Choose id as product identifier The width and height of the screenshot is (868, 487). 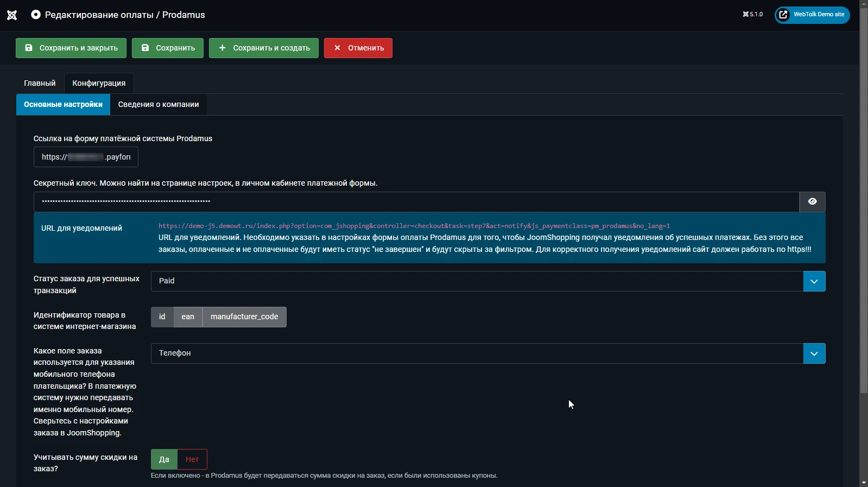[x=162, y=317]
